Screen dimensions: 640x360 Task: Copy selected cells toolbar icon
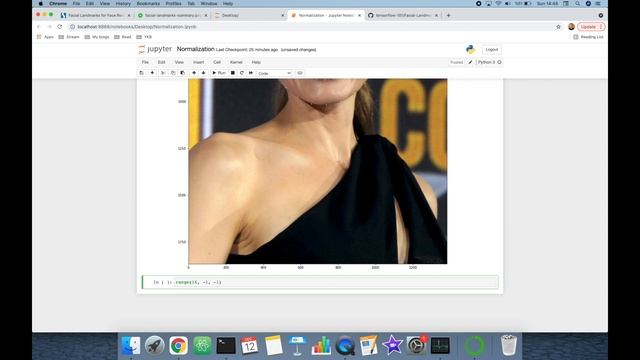coord(173,73)
